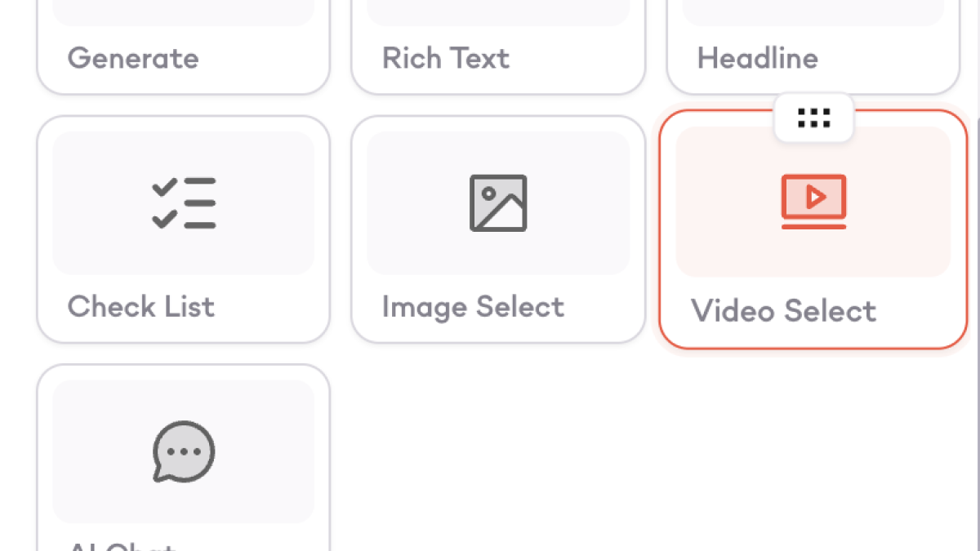
Task: Click the Check List text label
Action: (x=141, y=307)
